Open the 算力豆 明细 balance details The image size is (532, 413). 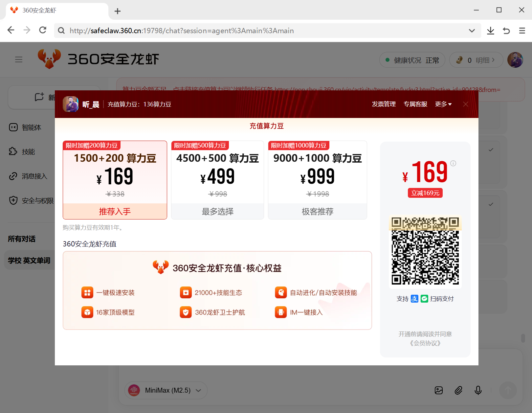point(476,60)
